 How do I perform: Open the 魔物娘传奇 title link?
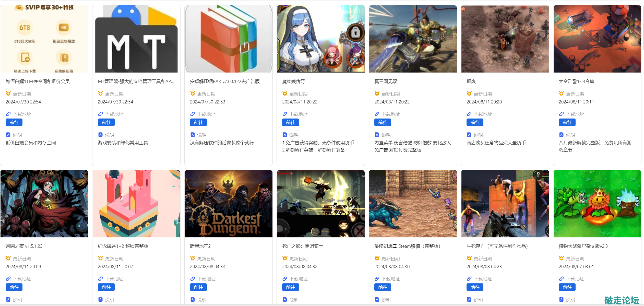294,81
